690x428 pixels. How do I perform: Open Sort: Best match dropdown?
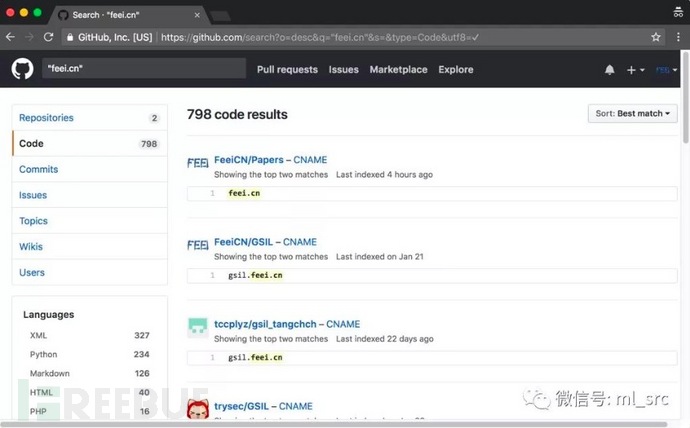click(632, 113)
